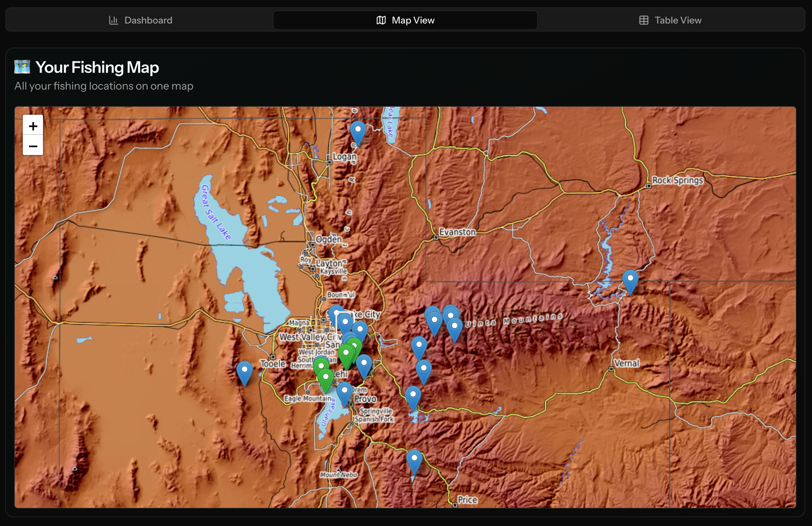Click the Map View map icon

point(380,20)
